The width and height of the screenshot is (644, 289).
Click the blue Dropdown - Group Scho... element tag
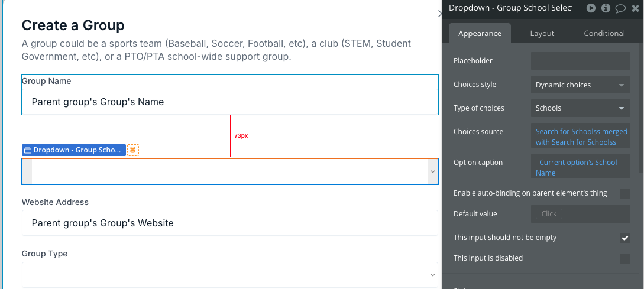pyautogui.click(x=74, y=150)
